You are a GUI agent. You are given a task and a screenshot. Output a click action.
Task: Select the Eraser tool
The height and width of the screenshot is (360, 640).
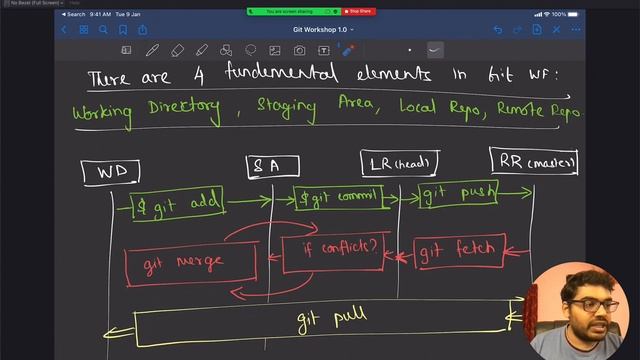pyautogui.click(x=177, y=50)
